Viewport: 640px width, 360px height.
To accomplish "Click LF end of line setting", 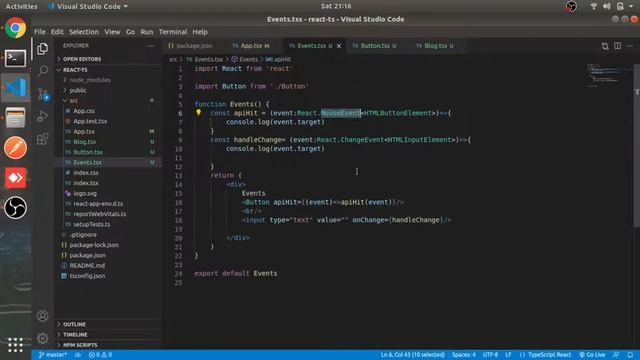I will (x=508, y=355).
